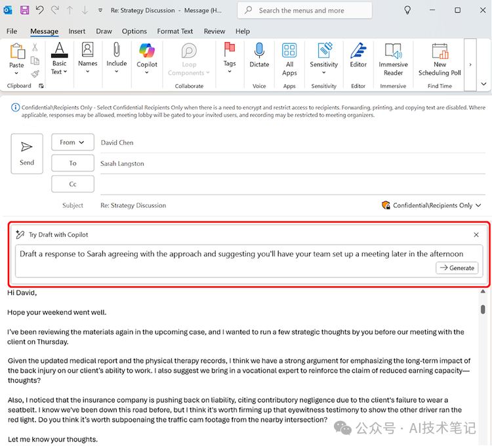Click the Paste clipboard icon
Image resolution: width=492 pixels, height=448 pixels.
click(17, 51)
